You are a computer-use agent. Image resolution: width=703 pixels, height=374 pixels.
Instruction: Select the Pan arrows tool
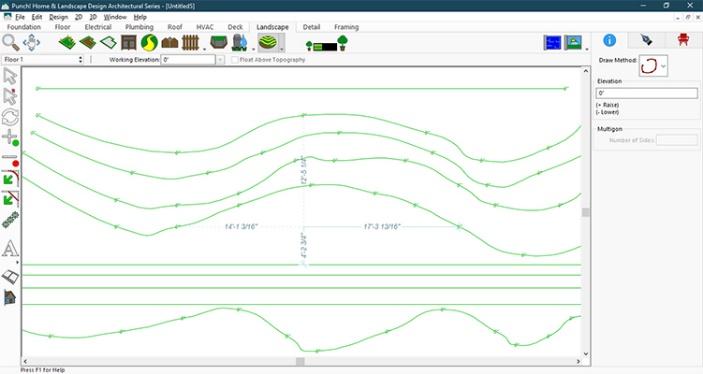point(31,43)
